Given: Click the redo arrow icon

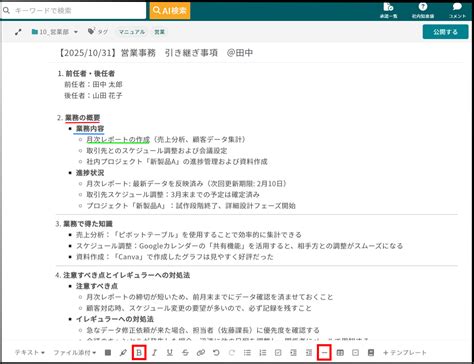Looking at the screenshot, I should (232, 352).
